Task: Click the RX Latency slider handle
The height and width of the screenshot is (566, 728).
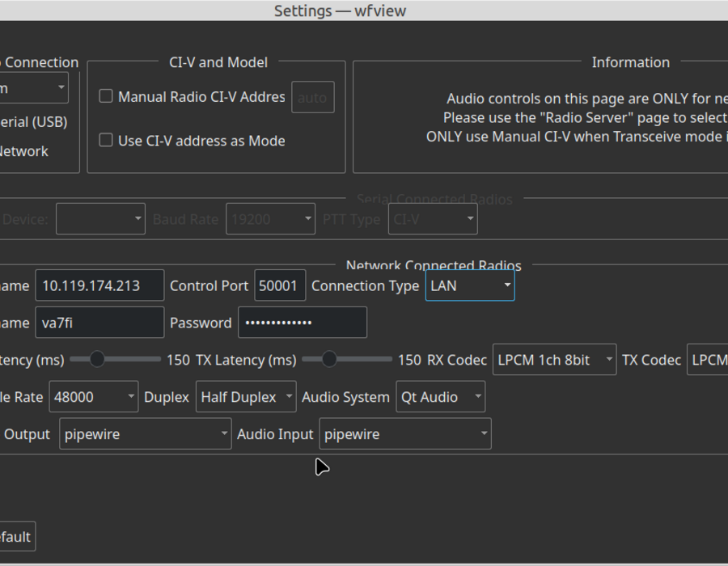Action: pos(97,359)
